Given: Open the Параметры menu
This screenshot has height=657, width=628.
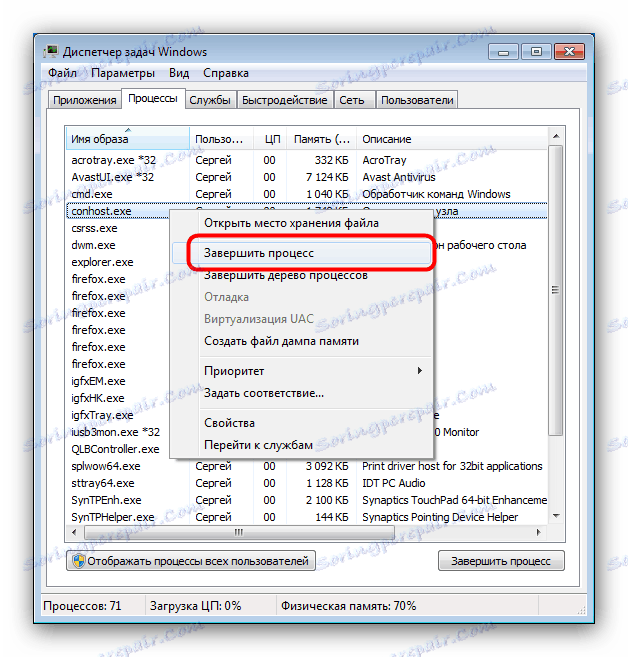Looking at the screenshot, I should (123, 73).
